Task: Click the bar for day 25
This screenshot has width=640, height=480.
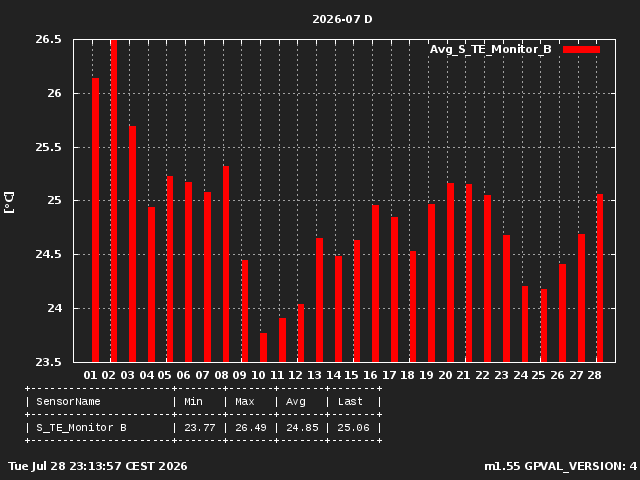Action: tap(544, 326)
